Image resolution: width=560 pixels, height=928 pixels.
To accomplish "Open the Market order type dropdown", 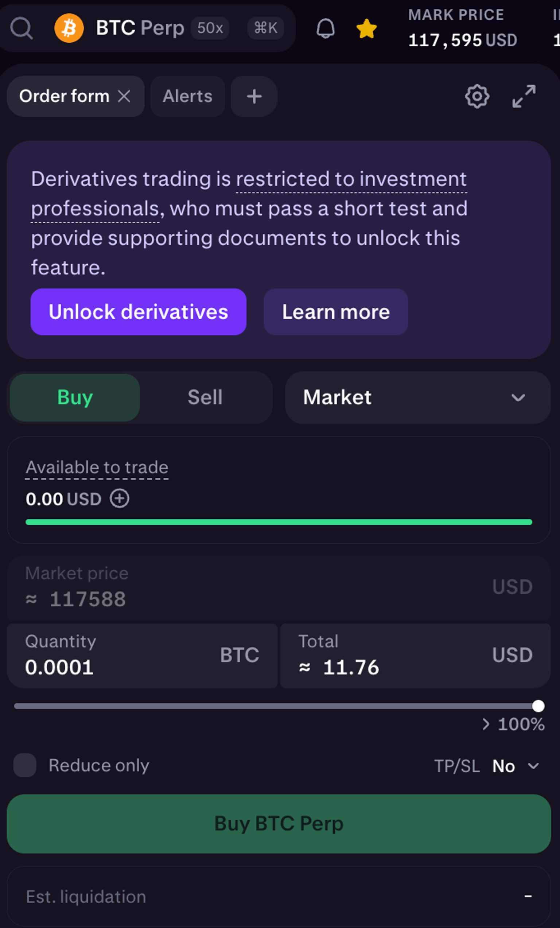I will (418, 397).
